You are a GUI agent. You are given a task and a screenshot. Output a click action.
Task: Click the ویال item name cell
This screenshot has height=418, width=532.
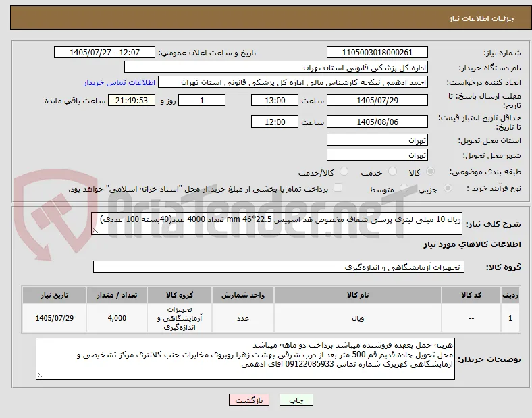click(x=358, y=318)
